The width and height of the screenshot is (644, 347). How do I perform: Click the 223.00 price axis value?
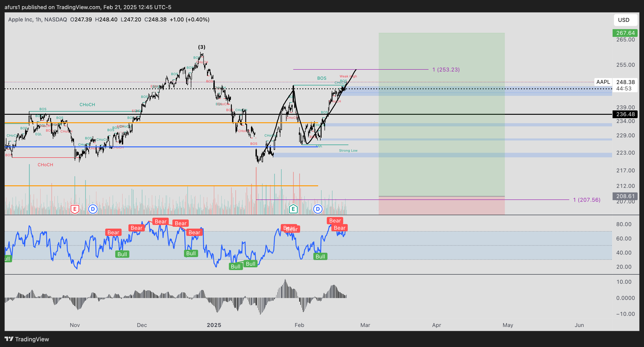(x=626, y=153)
